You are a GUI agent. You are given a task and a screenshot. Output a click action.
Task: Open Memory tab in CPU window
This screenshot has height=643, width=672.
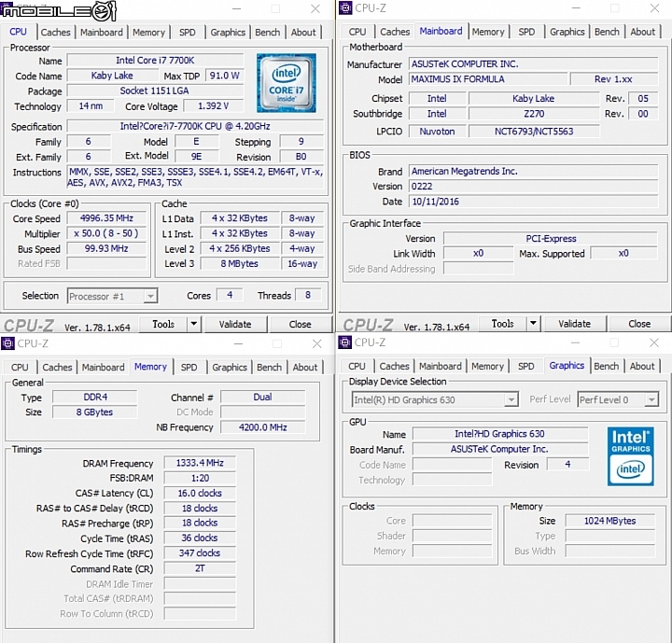(148, 32)
